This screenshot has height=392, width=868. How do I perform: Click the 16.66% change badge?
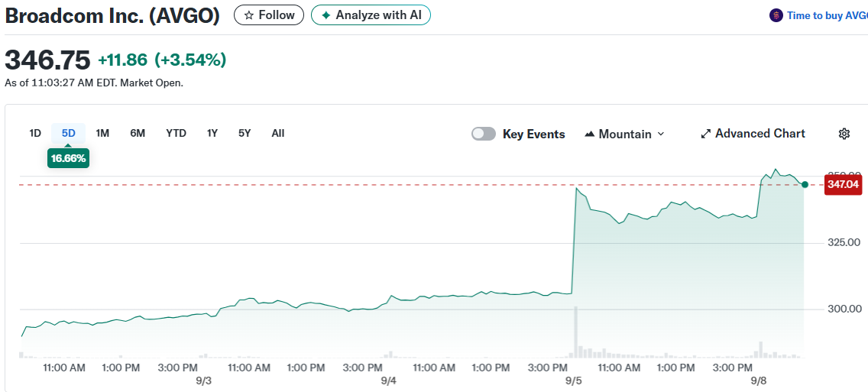coord(69,159)
